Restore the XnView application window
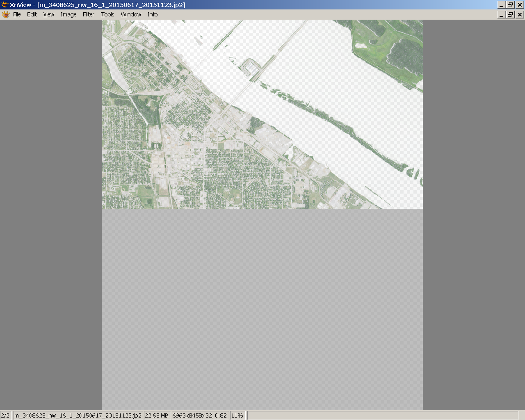Screen dimensions: 525x420 click(510, 5)
